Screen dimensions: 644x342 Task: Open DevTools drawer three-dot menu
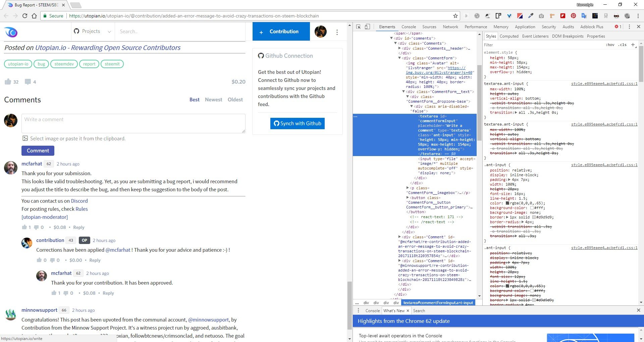(358, 310)
